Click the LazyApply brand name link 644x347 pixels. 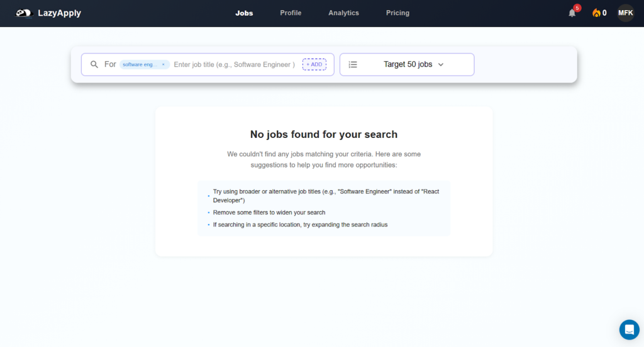coord(60,13)
